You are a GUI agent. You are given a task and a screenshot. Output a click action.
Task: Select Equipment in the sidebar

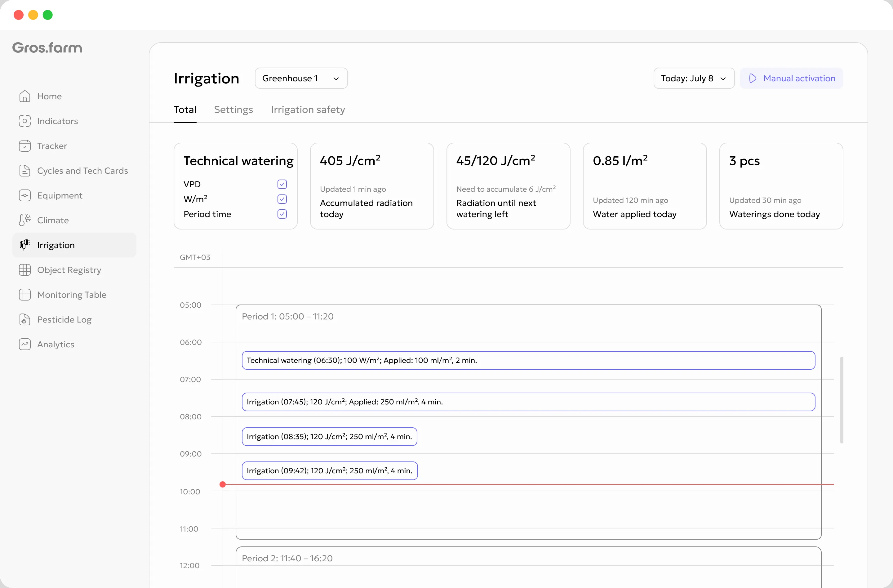[x=74, y=195]
